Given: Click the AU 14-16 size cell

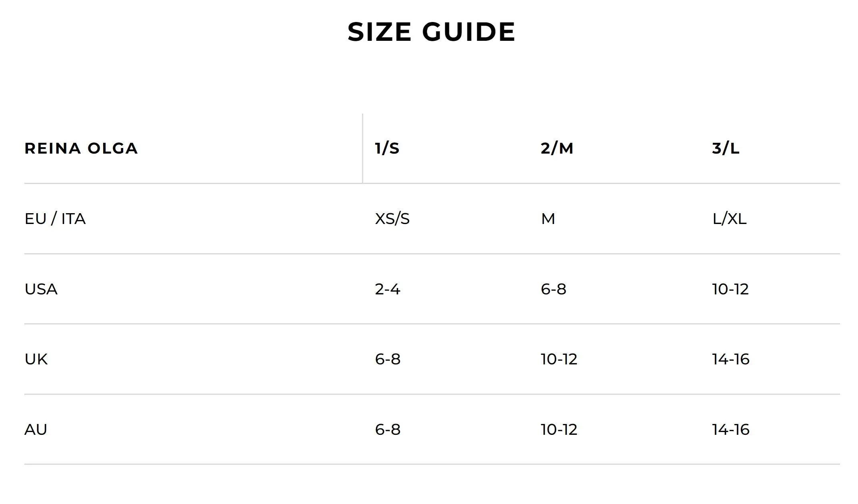Looking at the screenshot, I should [x=730, y=430].
